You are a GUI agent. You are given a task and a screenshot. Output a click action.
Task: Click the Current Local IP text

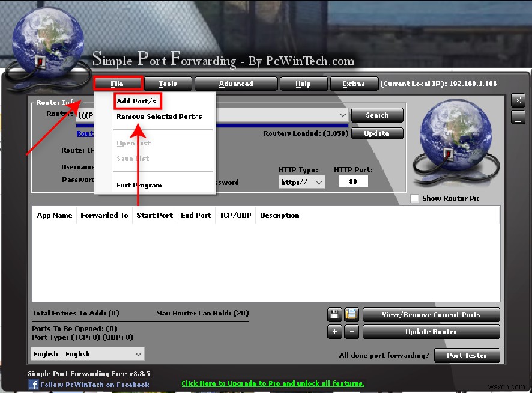[x=438, y=84]
